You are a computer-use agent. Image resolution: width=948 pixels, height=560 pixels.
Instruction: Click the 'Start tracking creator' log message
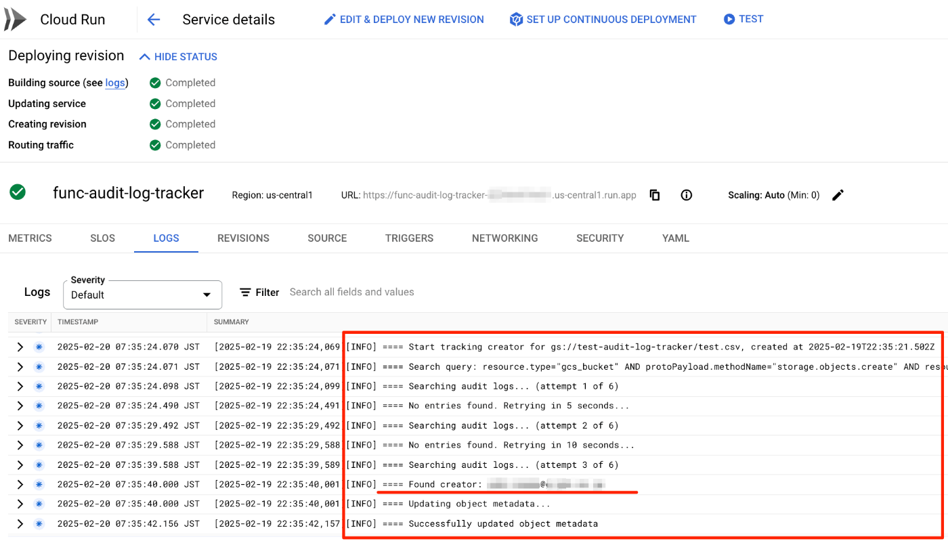tap(641, 347)
